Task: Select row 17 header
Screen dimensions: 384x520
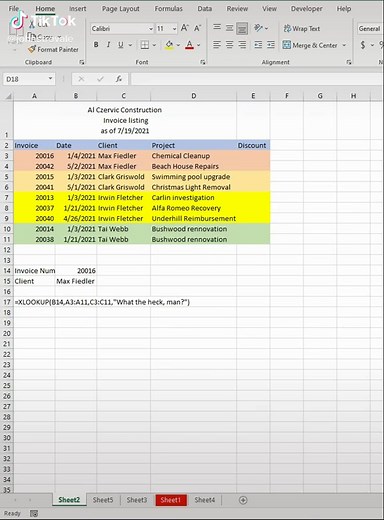Action: 7,302
